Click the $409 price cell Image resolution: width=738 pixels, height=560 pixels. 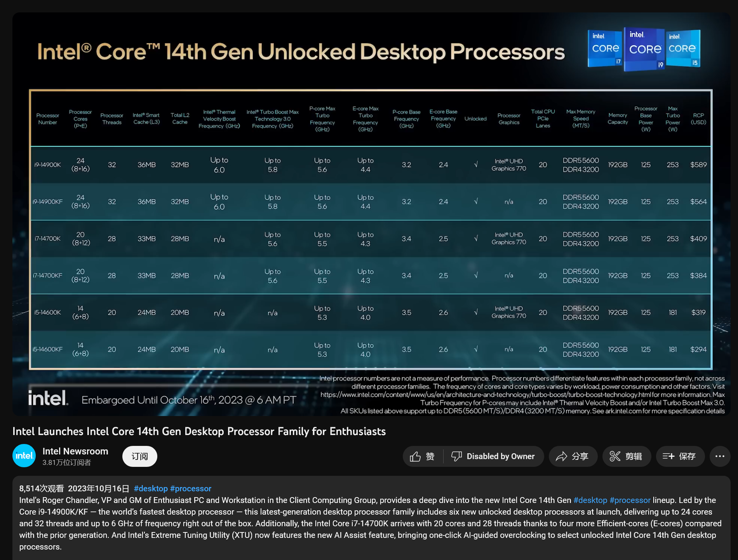[x=698, y=239]
